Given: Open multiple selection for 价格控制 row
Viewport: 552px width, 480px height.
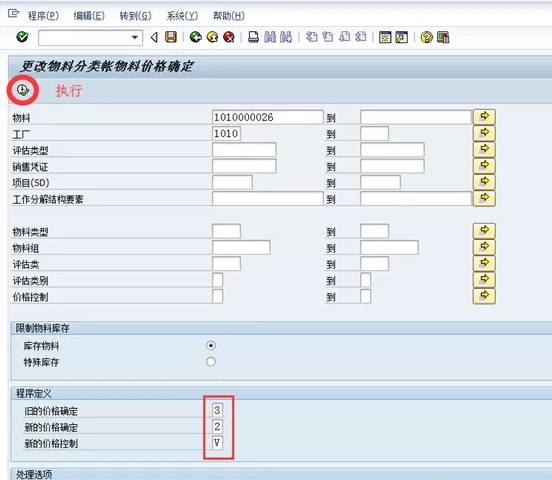Looking at the screenshot, I should (x=484, y=296).
